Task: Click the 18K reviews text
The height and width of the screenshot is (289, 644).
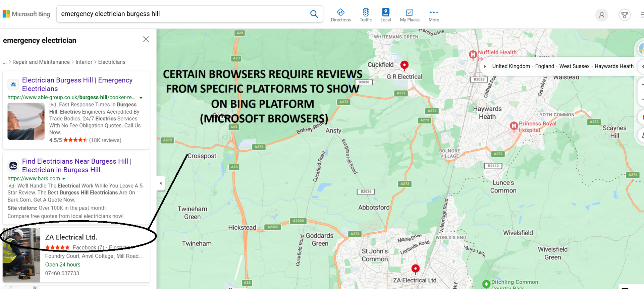Action: pos(105,140)
